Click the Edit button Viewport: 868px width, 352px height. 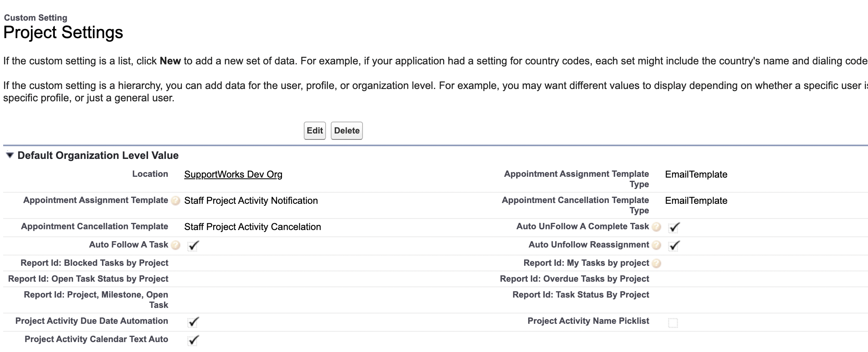pos(315,131)
